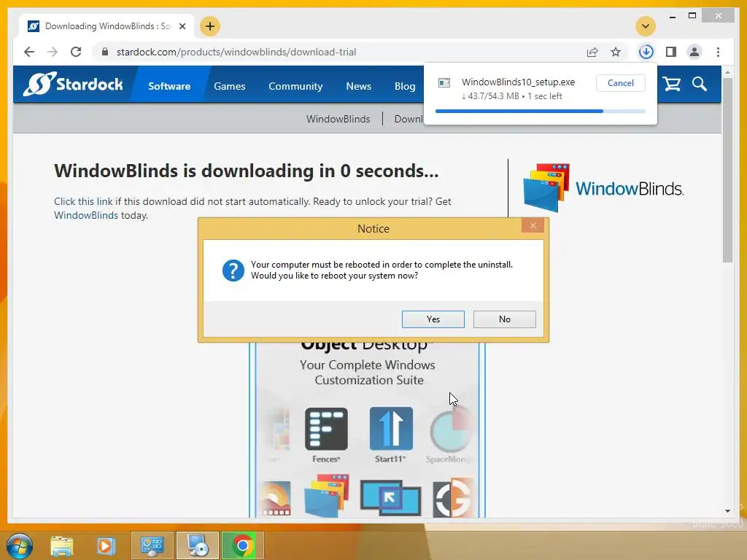Toggle the Chrome side panel icon
The image size is (747, 560).
point(671,52)
